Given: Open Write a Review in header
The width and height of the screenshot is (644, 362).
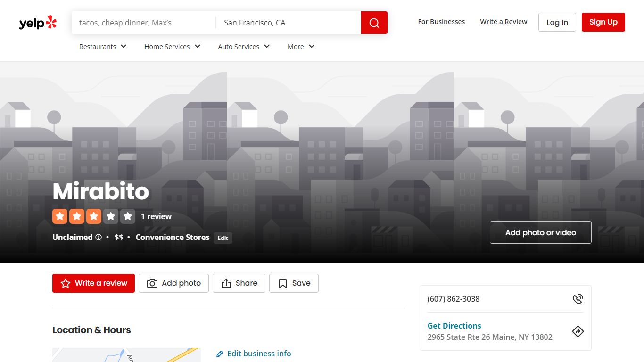Looking at the screenshot, I should click(x=504, y=22).
